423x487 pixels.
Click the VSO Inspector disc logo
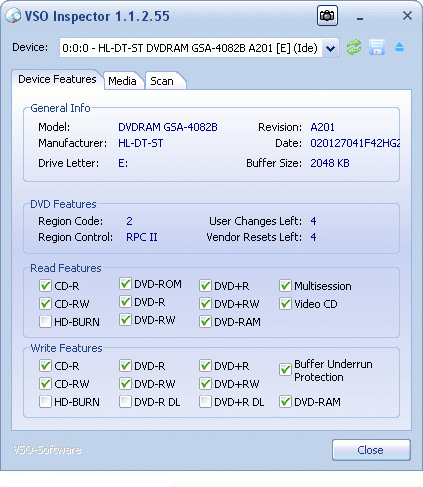pyautogui.click(x=13, y=16)
